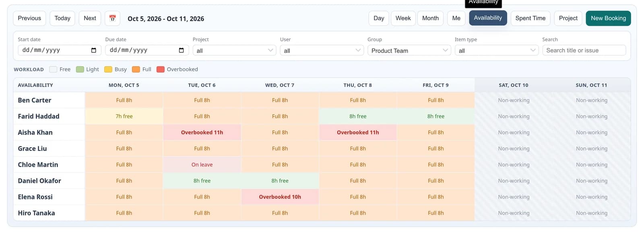
Task: Open the Group dropdown showing Product Team
Action: coord(409,50)
